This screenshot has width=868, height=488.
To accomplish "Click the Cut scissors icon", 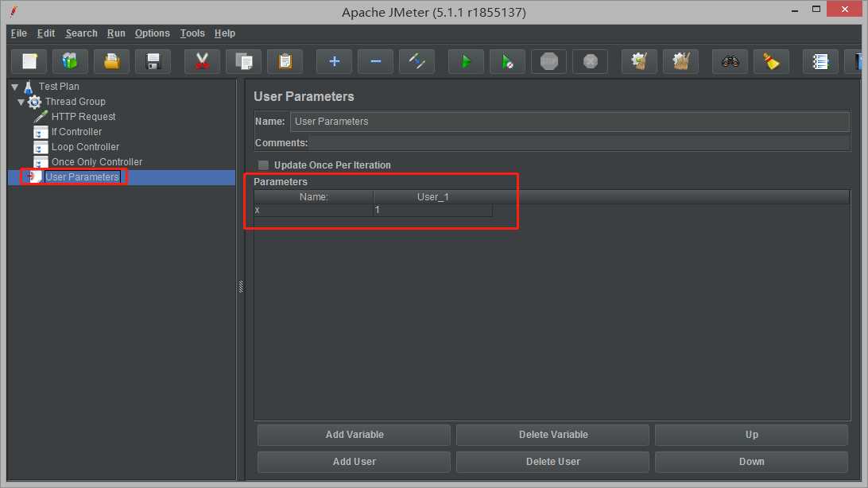I will [x=202, y=61].
